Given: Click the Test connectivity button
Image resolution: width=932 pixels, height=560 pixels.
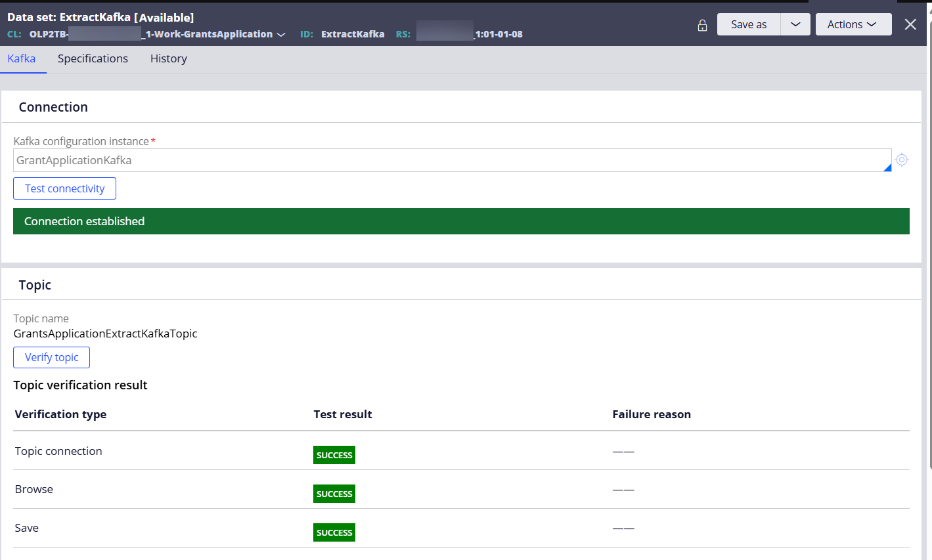Looking at the screenshot, I should 64,188.
